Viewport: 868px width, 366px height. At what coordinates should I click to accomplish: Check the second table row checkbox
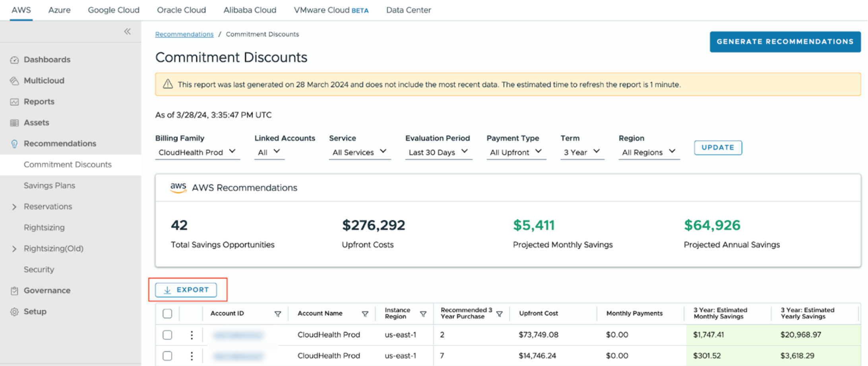167,356
